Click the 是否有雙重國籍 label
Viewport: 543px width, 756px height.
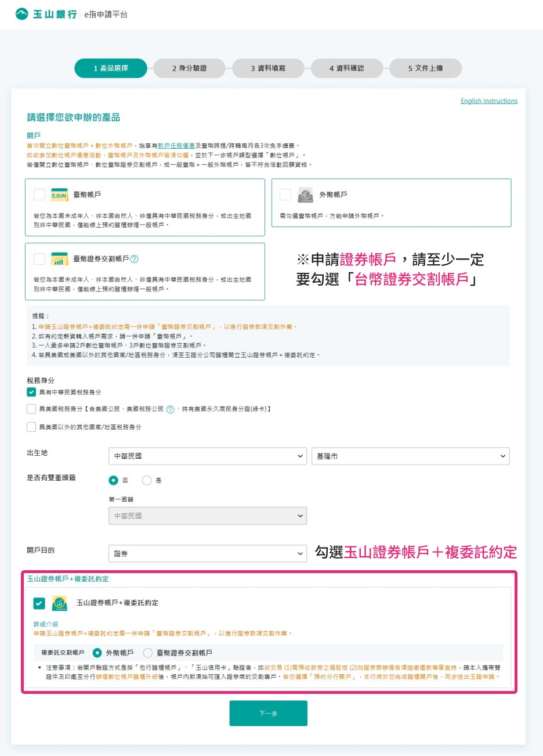click(x=51, y=478)
